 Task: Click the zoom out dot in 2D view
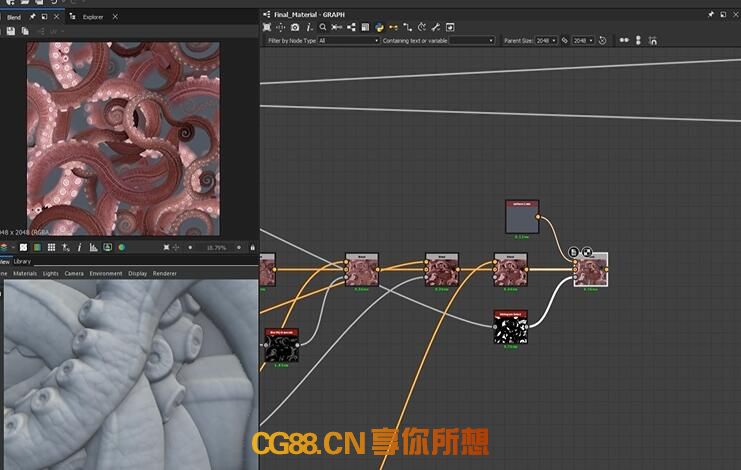point(190,247)
